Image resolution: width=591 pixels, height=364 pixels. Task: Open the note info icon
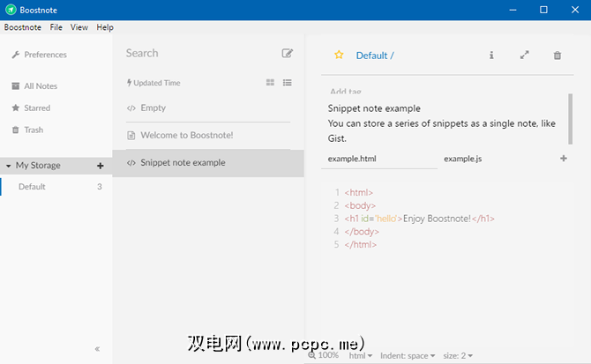point(491,56)
